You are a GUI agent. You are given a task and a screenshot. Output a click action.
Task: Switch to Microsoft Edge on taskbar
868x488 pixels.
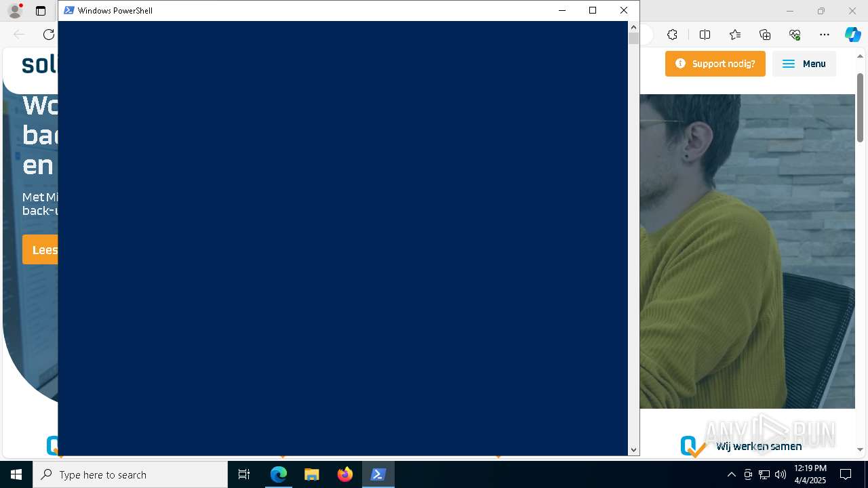pos(279,474)
